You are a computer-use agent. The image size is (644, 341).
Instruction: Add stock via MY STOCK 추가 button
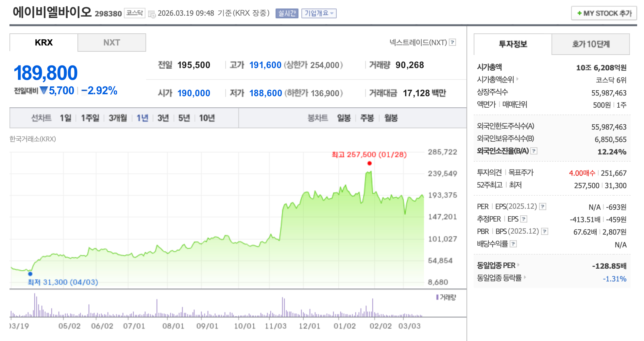604,13
